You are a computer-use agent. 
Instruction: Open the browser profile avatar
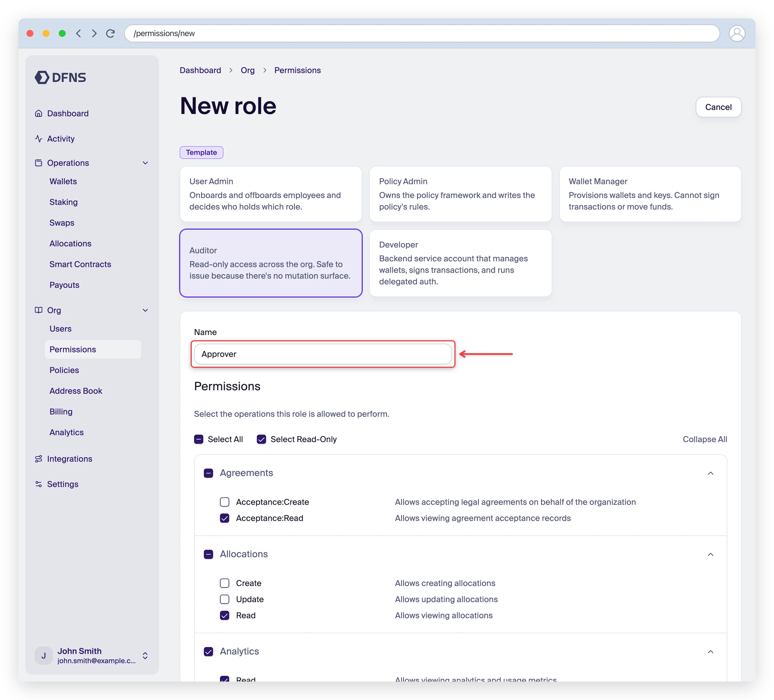pyautogui.click(x=737, y=33)
